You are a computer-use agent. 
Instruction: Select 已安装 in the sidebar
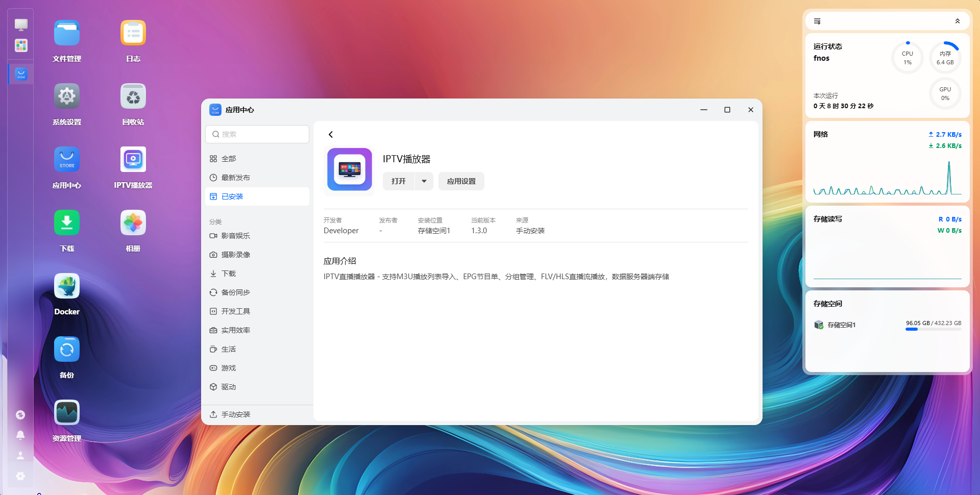pyautogui.click(x=257, y=196)
